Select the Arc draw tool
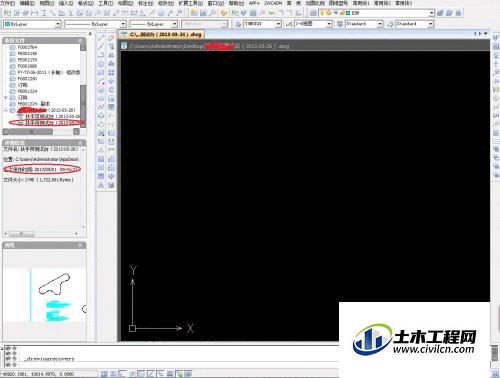 [101, 81]
